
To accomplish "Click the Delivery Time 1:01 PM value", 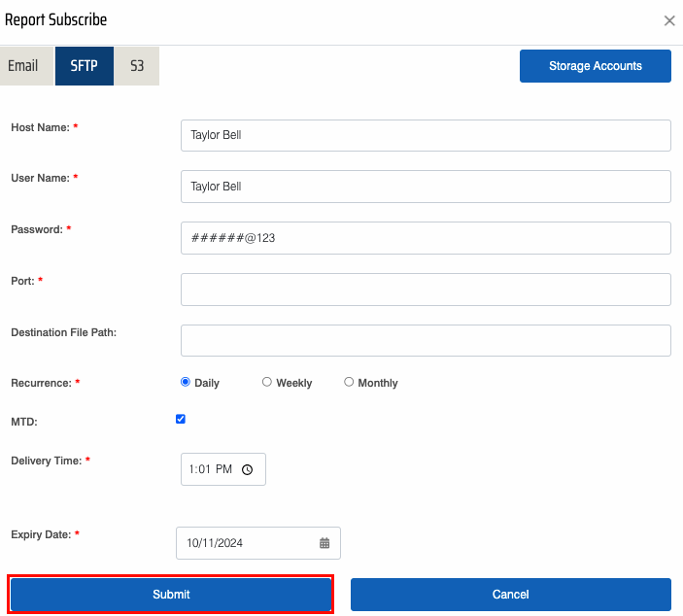I will pyautogui.click(x=211, y=469).
